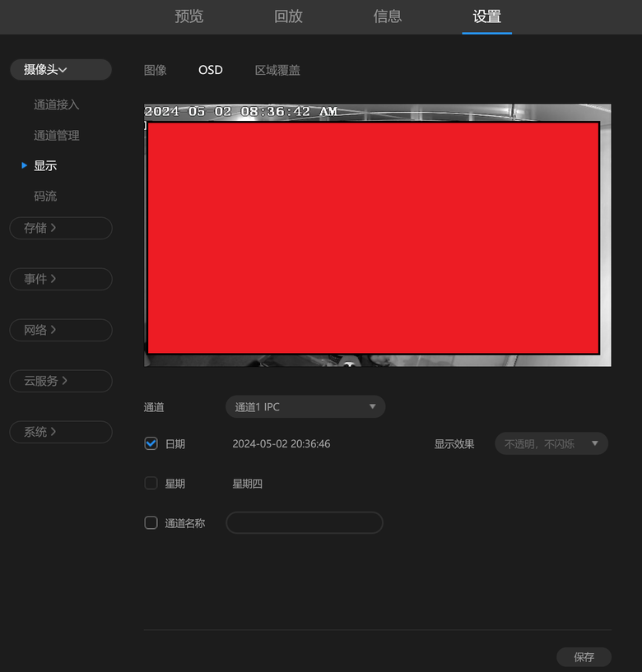
Task: Switch to the 预览 tab
Action: click(188, 16)
